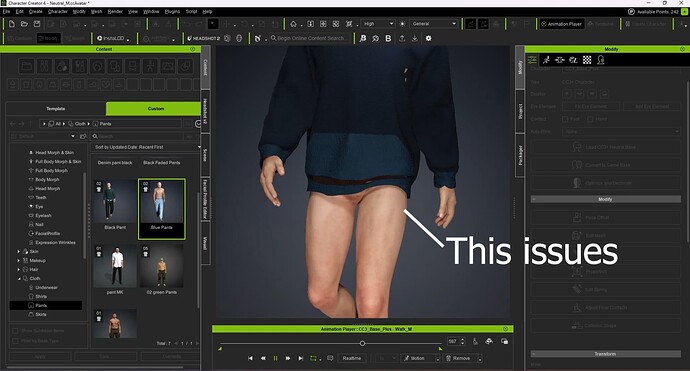The height and width of the screenshot is (371, 690).
Task: Open InstaLOD tool in toolbar
Action: coord(111,39)
